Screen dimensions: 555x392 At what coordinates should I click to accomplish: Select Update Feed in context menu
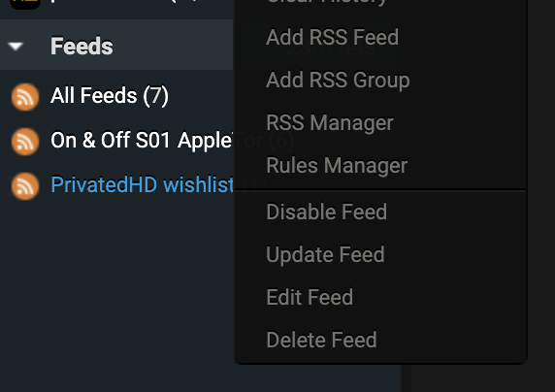tap(325, 255)
